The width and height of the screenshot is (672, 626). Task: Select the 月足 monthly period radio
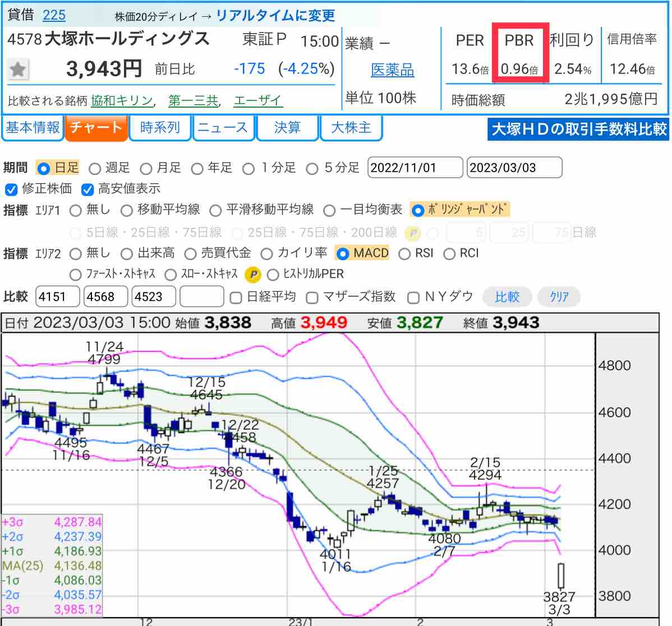[146, 168]
